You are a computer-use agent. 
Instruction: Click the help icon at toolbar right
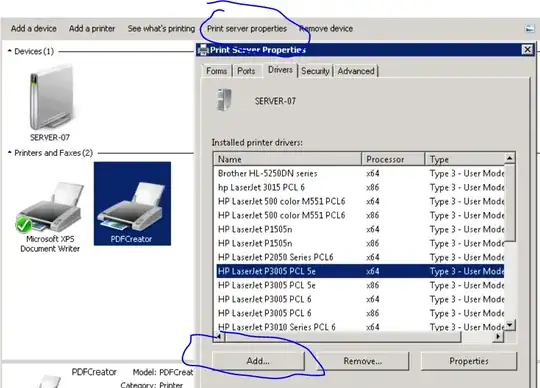click(530, 29)
